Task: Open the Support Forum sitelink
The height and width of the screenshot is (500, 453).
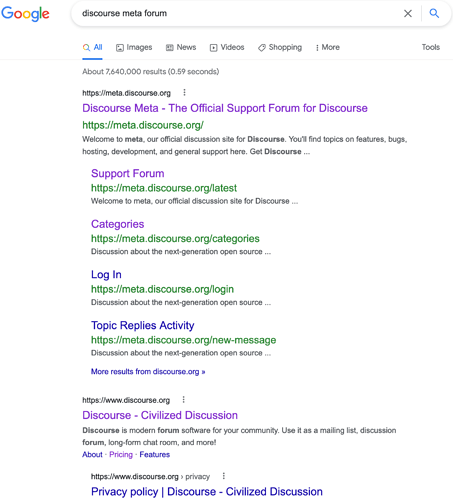Action: [x=128, y=173]
